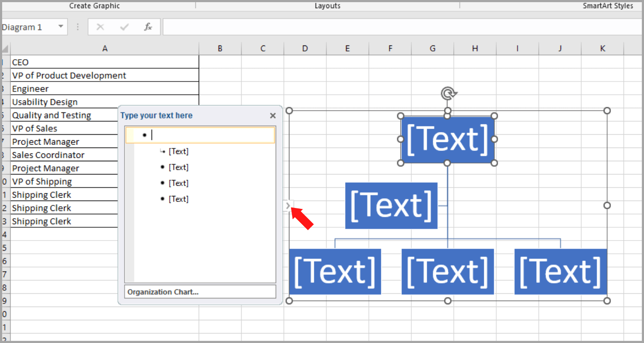Viewport: 644px width, 343px height.
Task: Click the Enter checkmark icon on the formula bar
Action: pyautogui.click(x=124, y=27)
